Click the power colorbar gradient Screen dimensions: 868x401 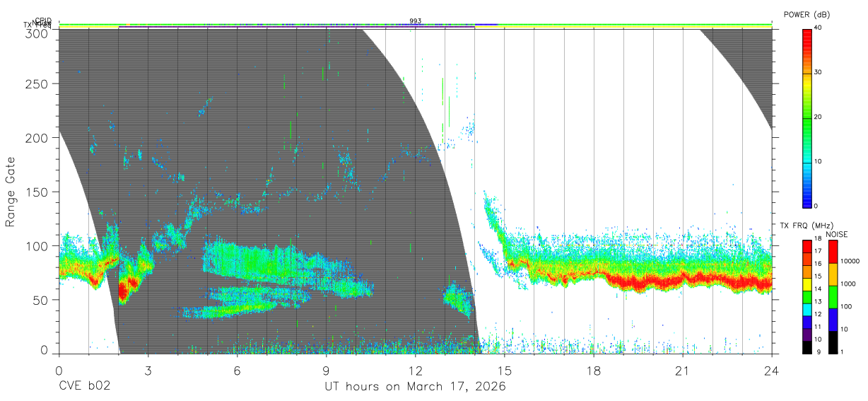[x=807, y=117]
